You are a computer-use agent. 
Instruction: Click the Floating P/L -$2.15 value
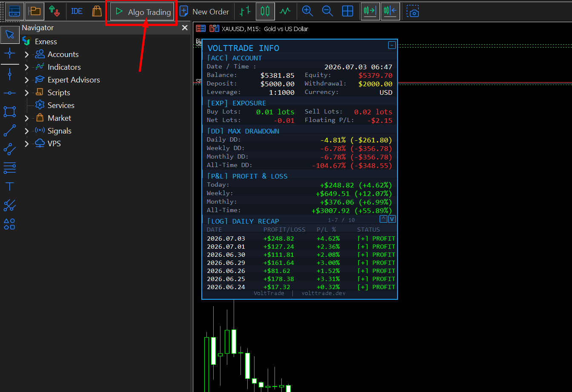[380, 120]
